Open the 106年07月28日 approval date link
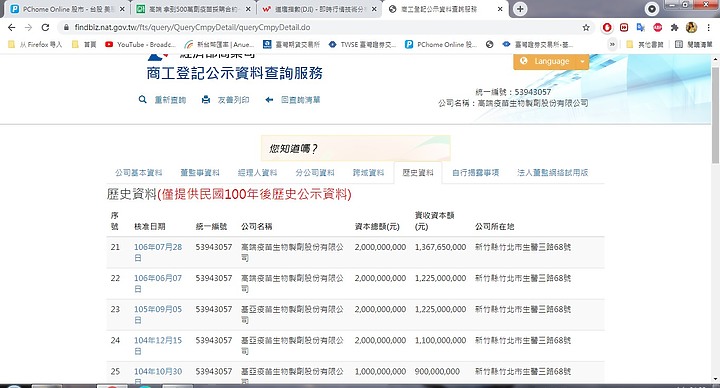Image resolution: width=720 pixels, height=388 pixels. tap(158, 253)
